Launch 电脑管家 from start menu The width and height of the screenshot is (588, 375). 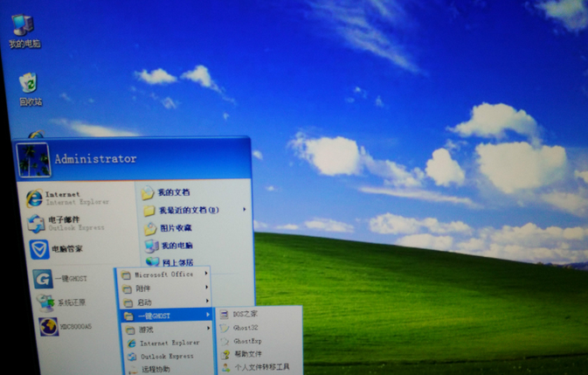(56, 249)
